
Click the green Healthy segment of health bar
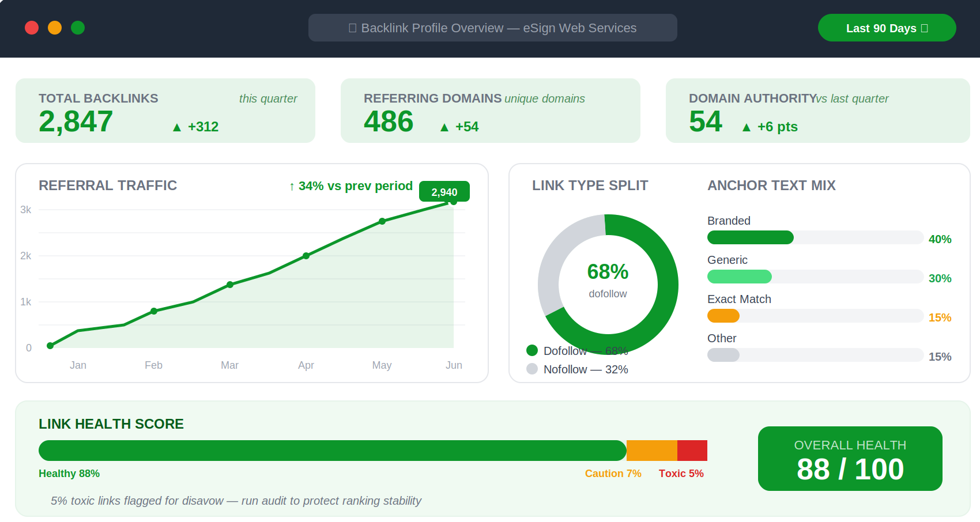point(333,451)
